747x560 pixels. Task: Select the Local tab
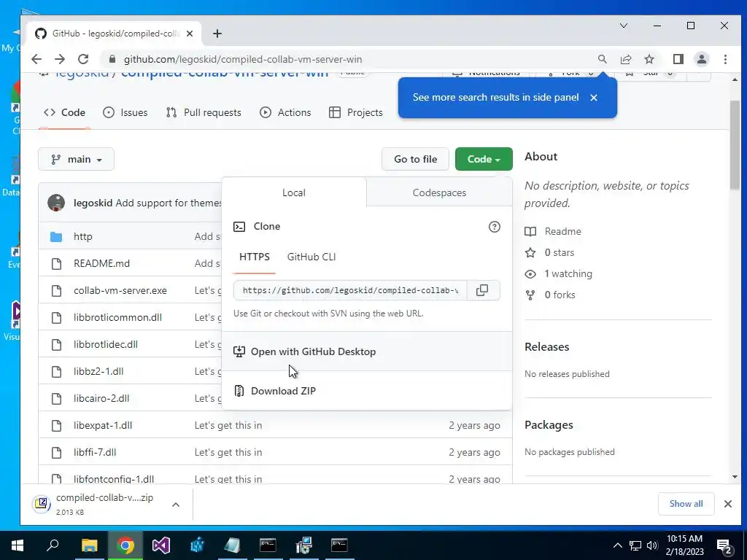tap(294, 192)
